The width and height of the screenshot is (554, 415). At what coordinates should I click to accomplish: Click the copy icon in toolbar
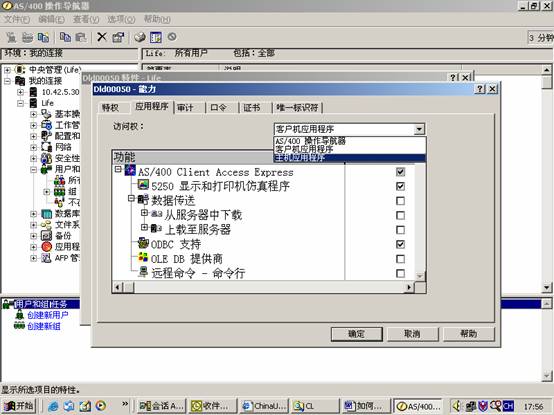pos(65,37)
